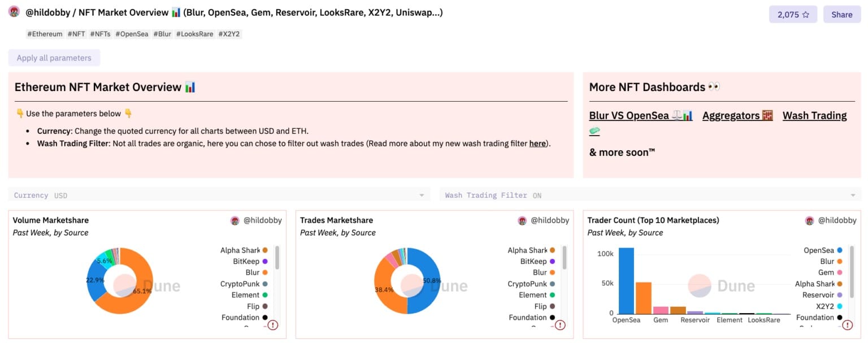Screen dimensions: 868x343
Task: Click @hildobby avatar on Volume Marketshare chart
Action: [x=235, y=220]
